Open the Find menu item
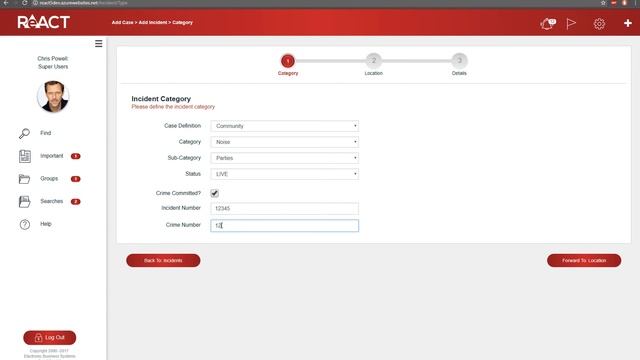Viewport: 640px width, 360px height. click(45, 133)
